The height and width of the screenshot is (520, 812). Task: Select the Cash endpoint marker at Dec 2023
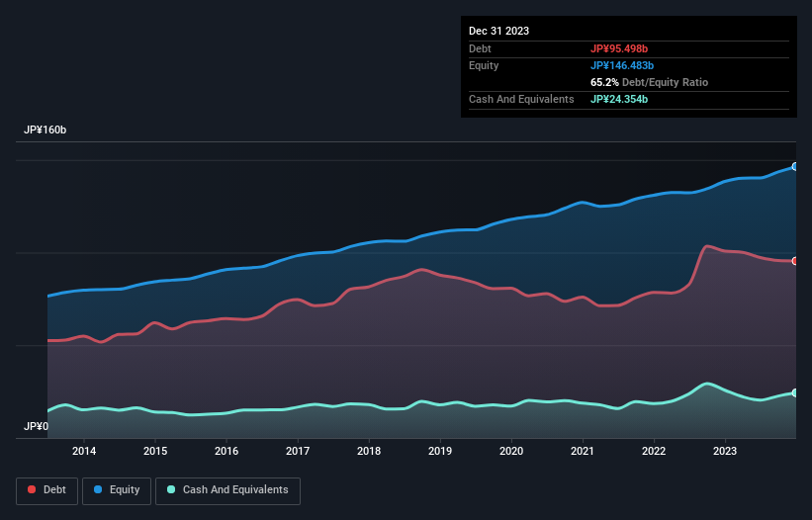pos(795,393)
